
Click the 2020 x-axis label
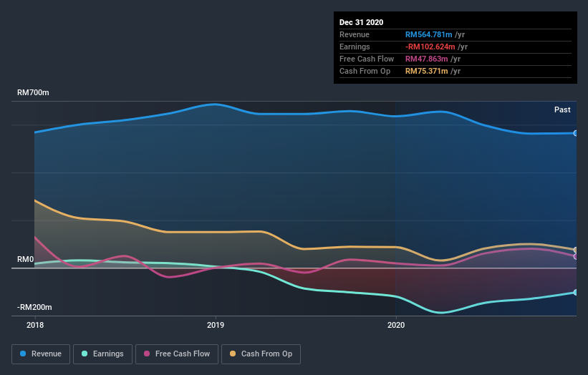tap(396, 325)
